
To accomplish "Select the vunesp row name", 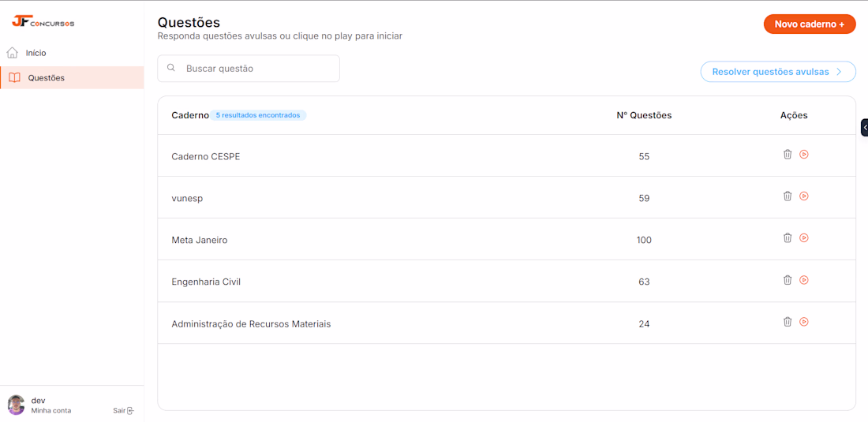I will [187, 198].
